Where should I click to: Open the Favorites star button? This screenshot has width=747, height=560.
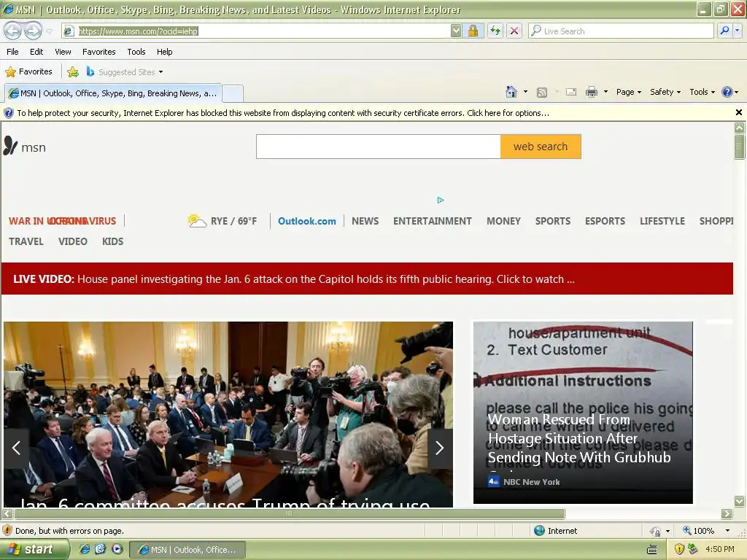click(28, 72)
